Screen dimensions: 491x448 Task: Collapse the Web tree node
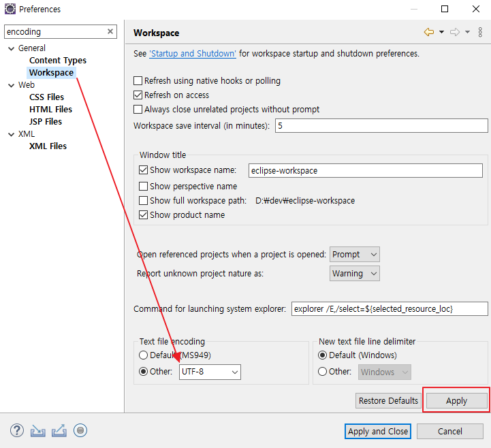[12, 85]
